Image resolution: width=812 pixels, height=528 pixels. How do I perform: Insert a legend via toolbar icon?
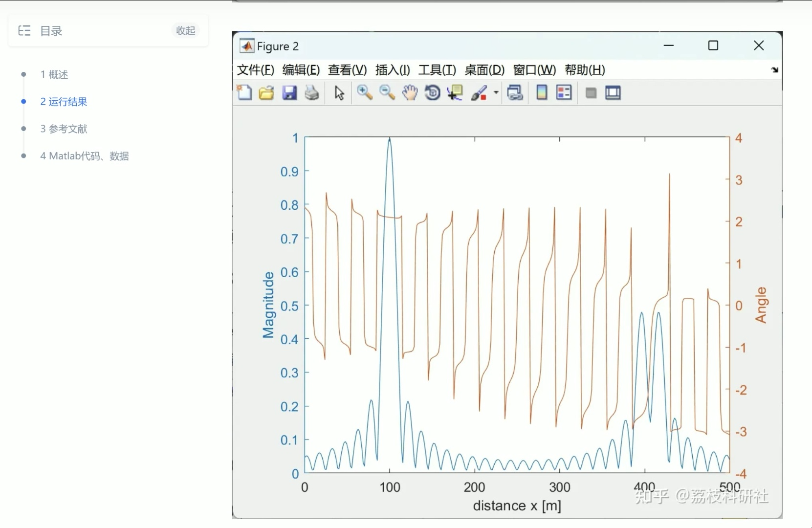[x=564, y=92]
